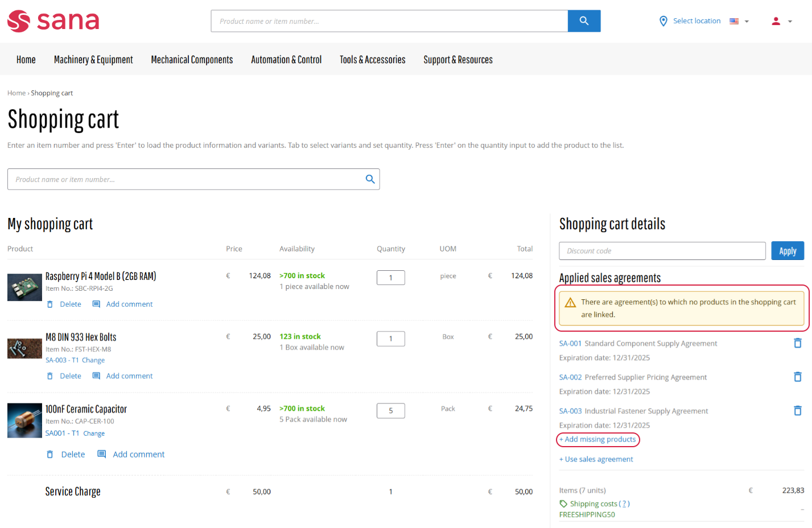Open Automation & Control menu
812x528 pixels.
tap(286, 60)
